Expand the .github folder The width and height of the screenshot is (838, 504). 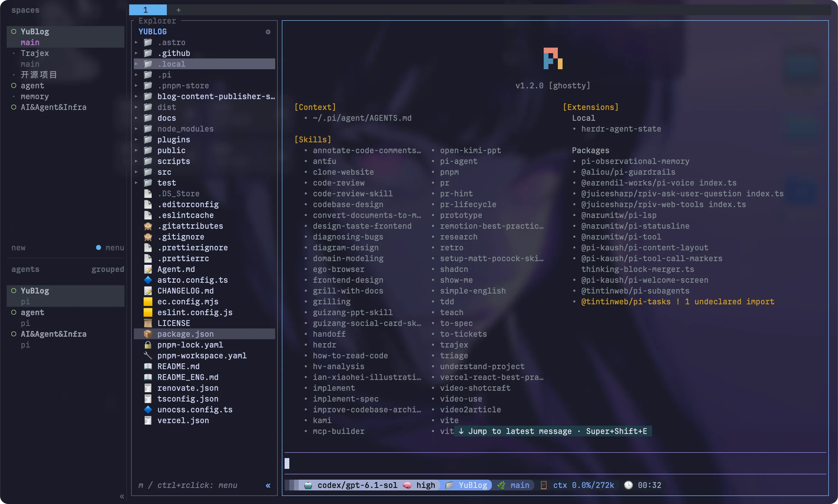coord(136,53)
